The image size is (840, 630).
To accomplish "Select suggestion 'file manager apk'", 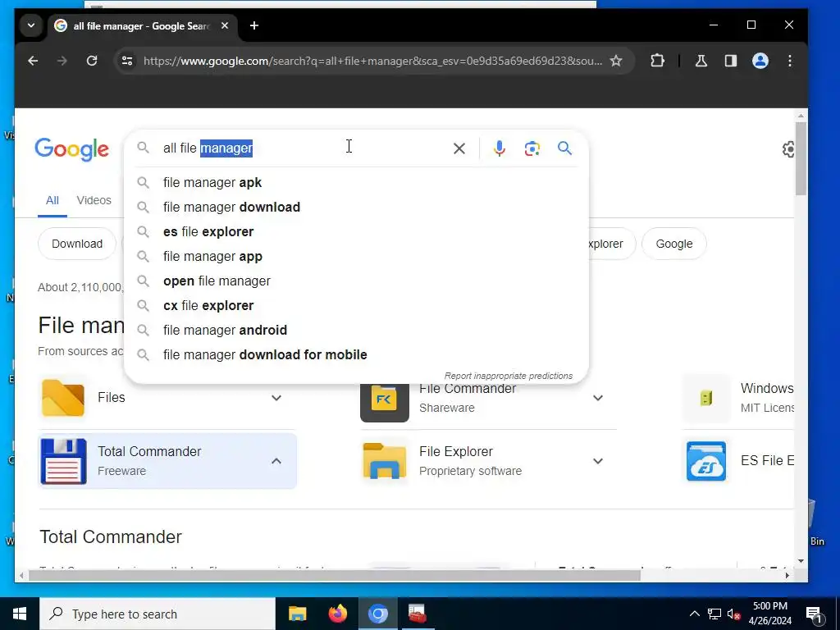I will click(x=356, y=183).
